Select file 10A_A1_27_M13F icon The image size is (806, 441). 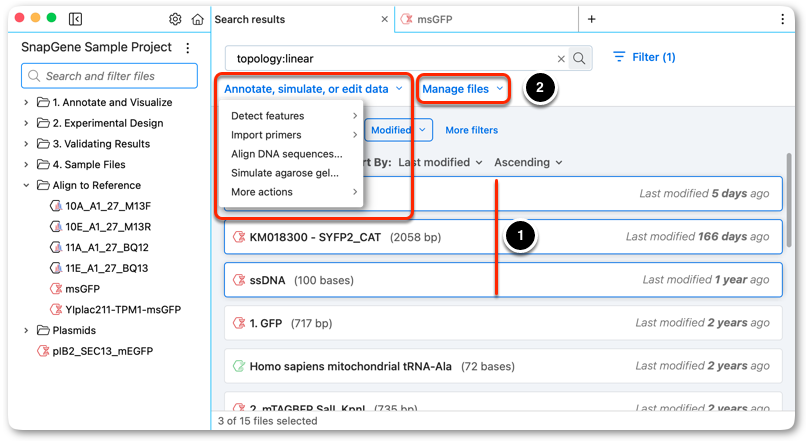56,206
